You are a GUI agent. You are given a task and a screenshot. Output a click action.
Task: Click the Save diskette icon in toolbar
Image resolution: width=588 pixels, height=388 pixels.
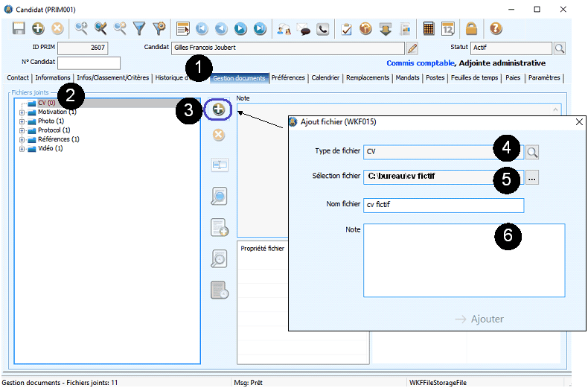pyautogui.click(x=19, y=29)
